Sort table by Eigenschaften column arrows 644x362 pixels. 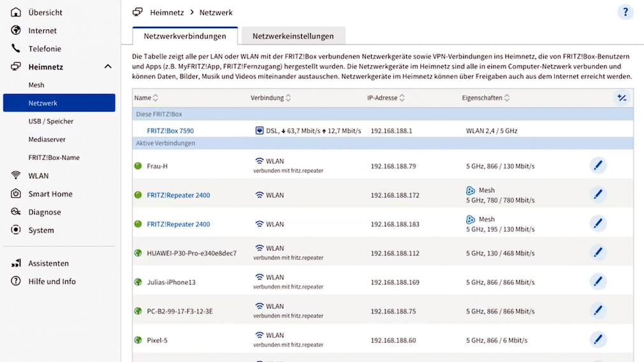506,98
